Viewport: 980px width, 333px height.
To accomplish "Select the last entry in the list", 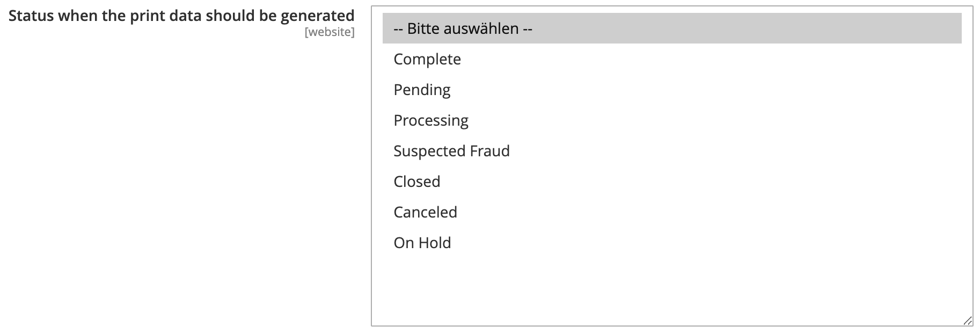I will click(422, 243).
